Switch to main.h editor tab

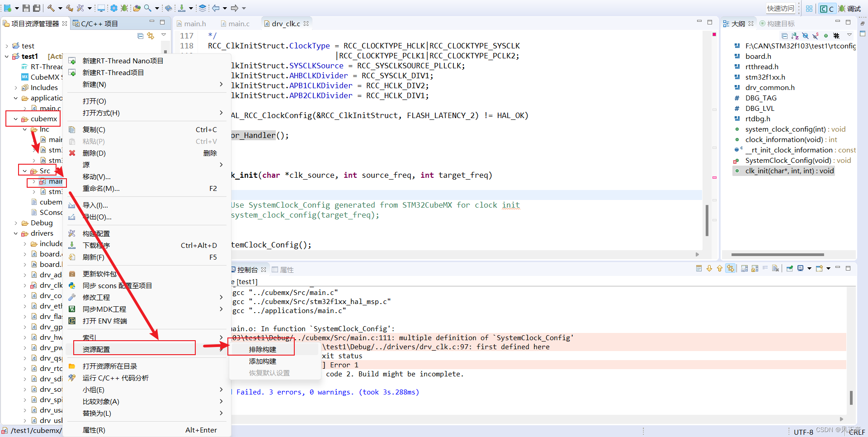click(192, 24)
